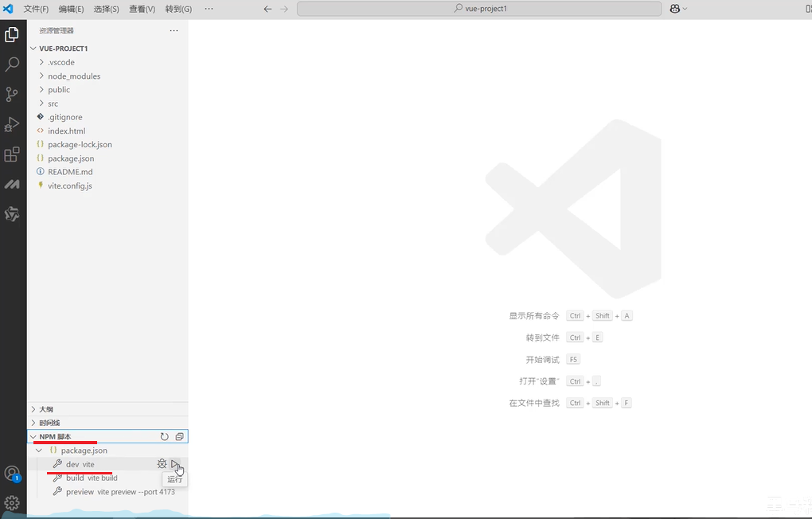Open the Explorer panel more actions menu

pyautogui.click(x=174, y=30)
